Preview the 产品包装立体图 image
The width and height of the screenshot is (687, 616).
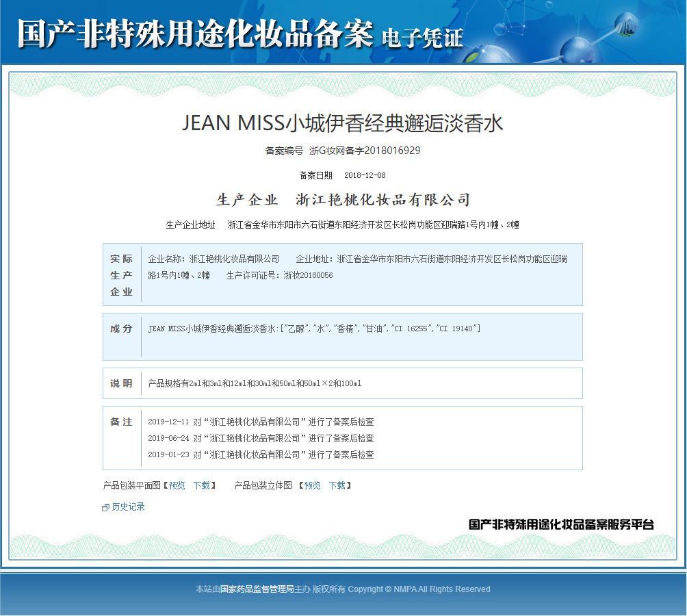pyautogui.click(x=313, y=485)
